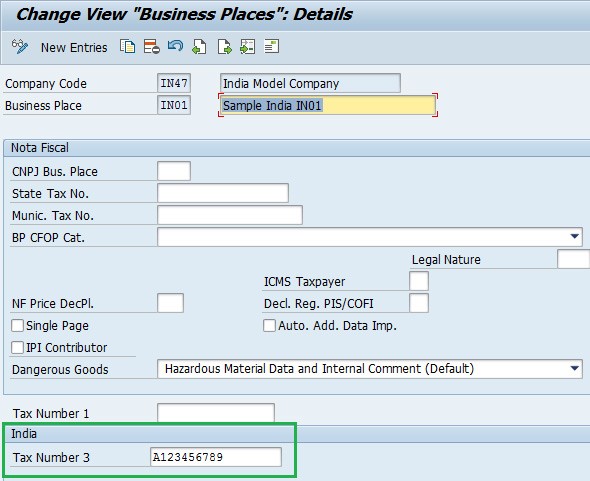This screenshot has height=481, width=590.
Task: Click the Delete entry icon
Action: [x=151, y=47]
